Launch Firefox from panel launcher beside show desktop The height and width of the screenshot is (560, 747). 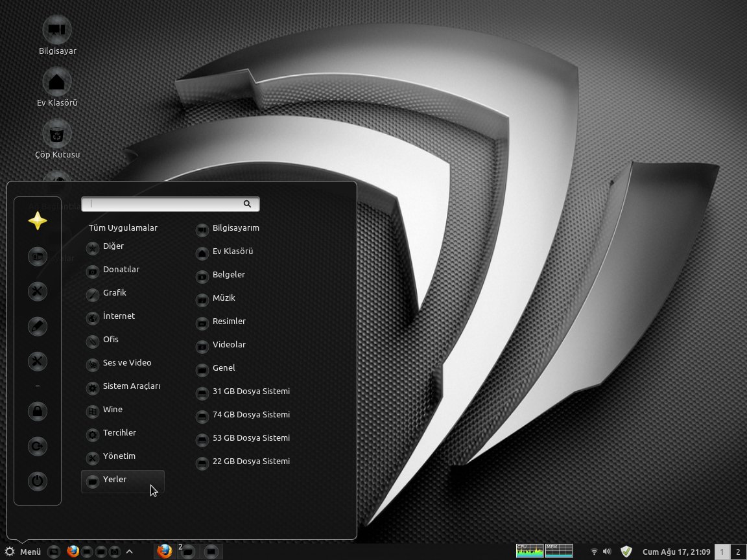tap(73, 552)
